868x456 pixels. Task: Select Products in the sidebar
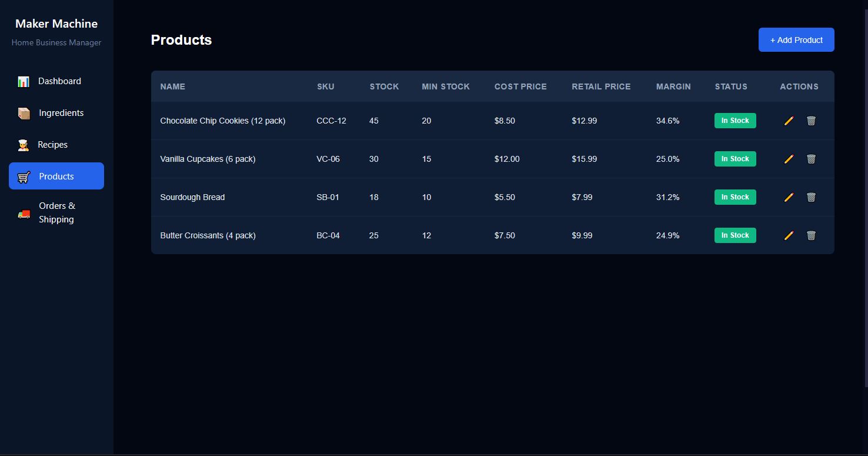click(x=56, y=177)
